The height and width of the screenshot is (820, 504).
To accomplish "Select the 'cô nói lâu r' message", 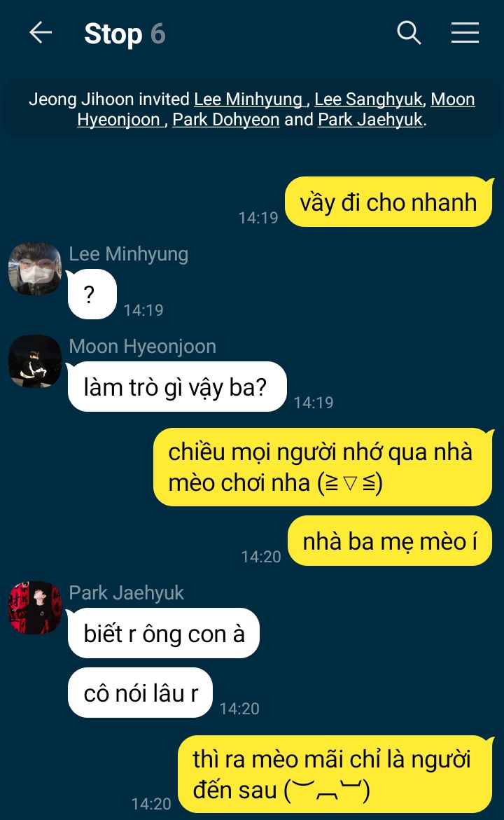I will [x=140, y=693].
